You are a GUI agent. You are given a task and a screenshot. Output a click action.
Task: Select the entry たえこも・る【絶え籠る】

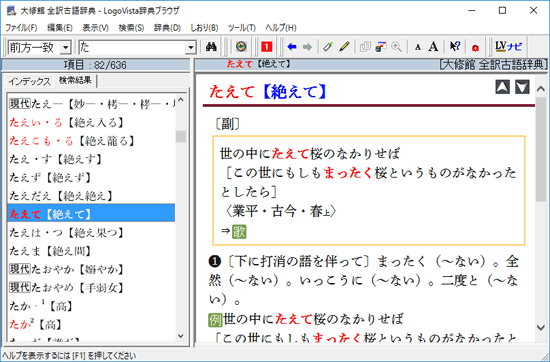point(91,141)
